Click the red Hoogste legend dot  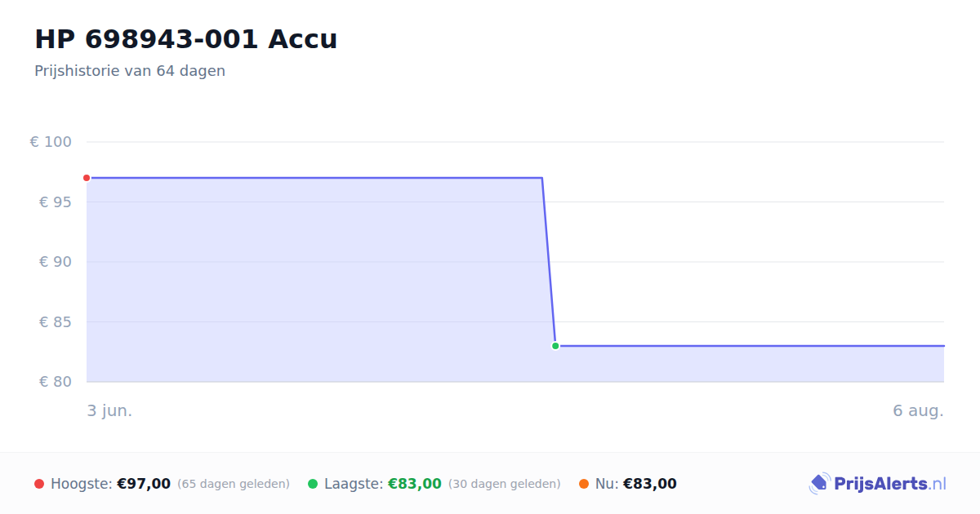[x=39, y=484]
